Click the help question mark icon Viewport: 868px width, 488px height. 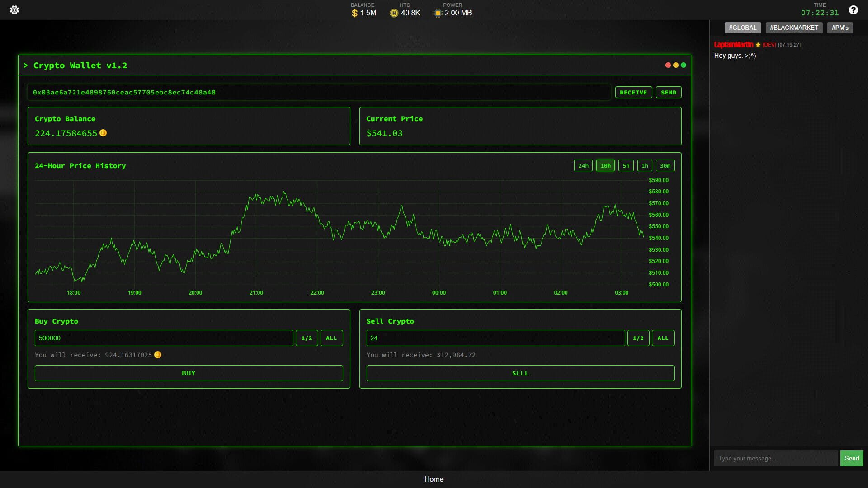coord(854,9)
